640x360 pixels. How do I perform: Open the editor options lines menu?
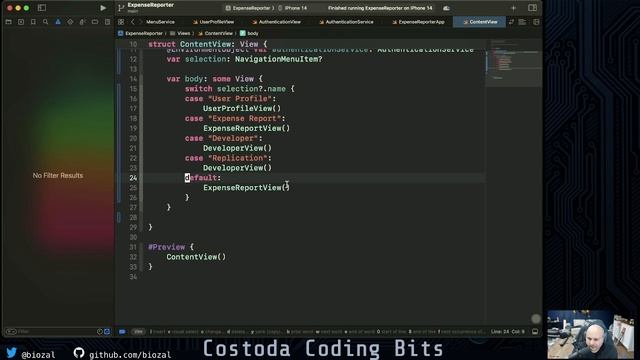(x=522, y=22)
